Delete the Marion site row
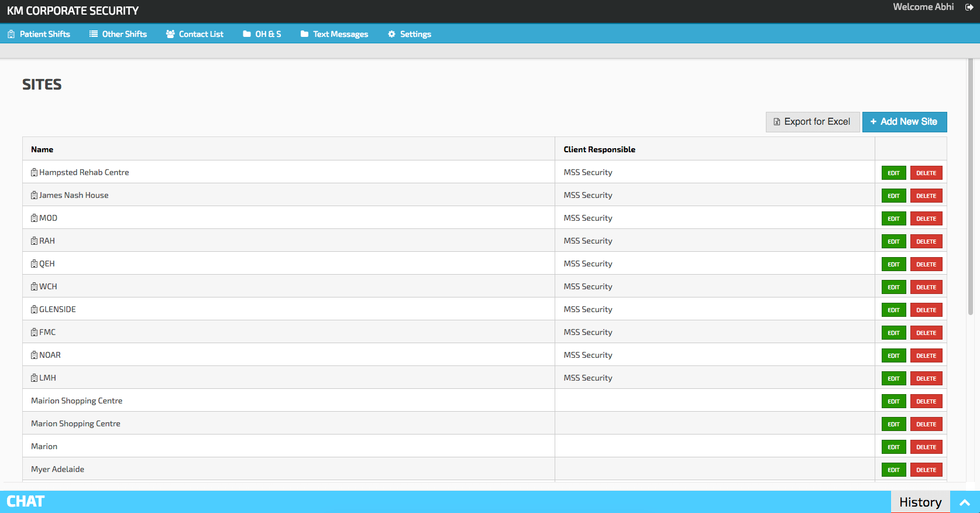This screenshot has width=980, height=513. (926, 447)
